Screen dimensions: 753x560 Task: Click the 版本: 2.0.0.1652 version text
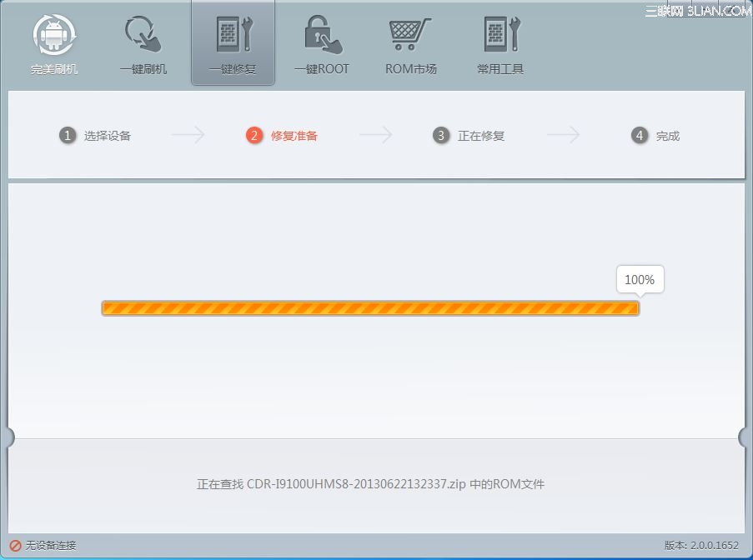pyautogui.click(x=701, y=546)
